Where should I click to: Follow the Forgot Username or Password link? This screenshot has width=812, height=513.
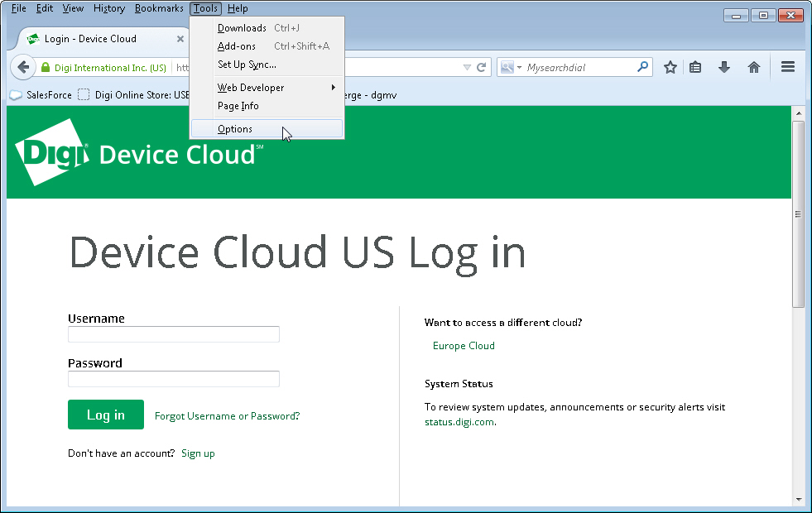pyautogui.click(x=227, y=416)
